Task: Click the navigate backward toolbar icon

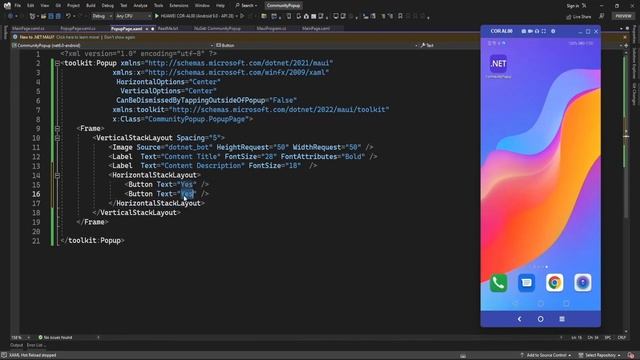Action: [x=10, y=16]
